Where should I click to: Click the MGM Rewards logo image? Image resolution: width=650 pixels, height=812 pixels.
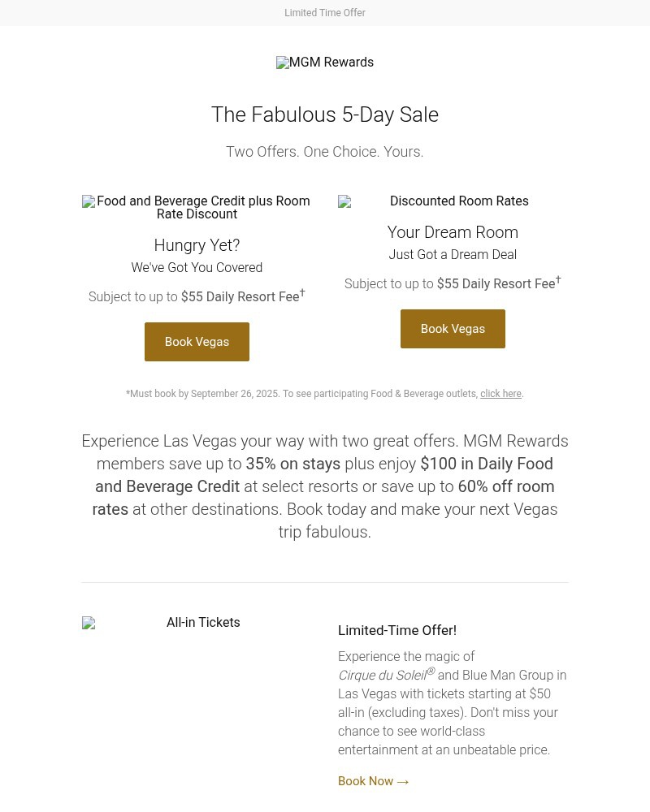tap(324, 63)
